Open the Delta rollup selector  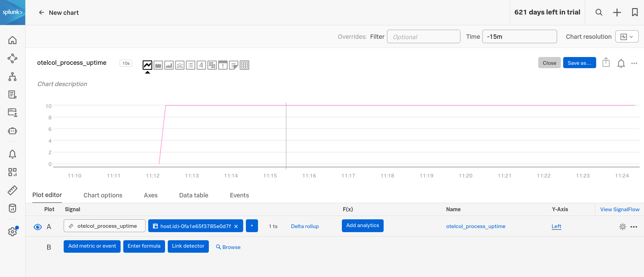305,226
